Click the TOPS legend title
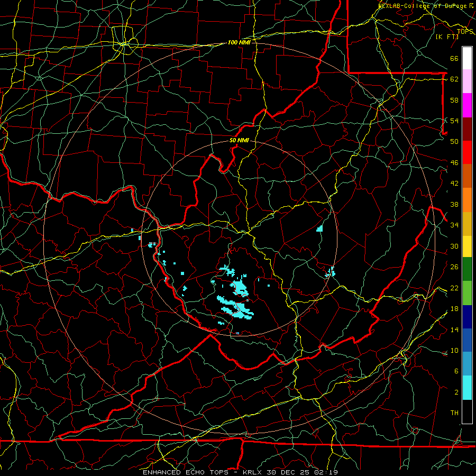This screenshot has width=476, height=476. coord(465,32)
